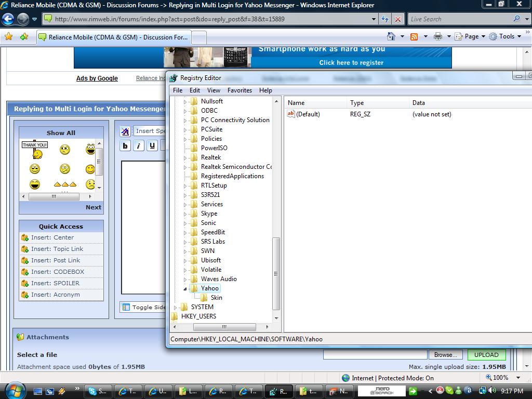Click Show All emoticons header
The height and width of the screenshot is (399, 532).
[61, 133]
